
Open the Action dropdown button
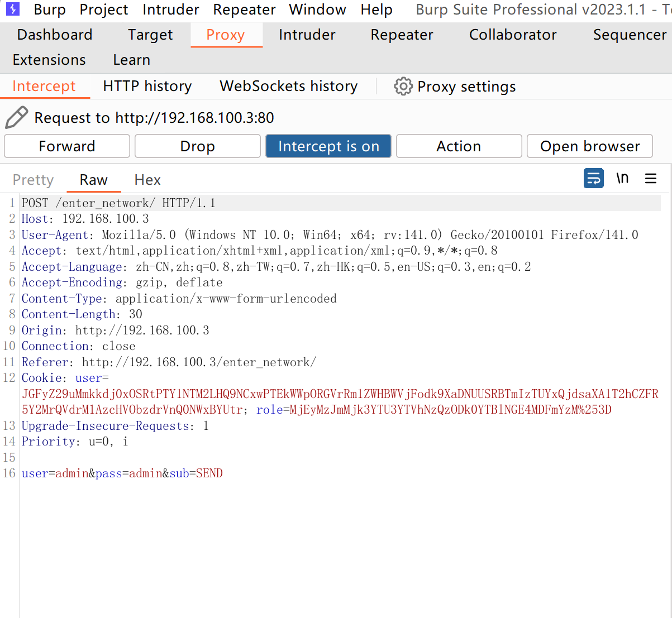[x=459, y=146]
